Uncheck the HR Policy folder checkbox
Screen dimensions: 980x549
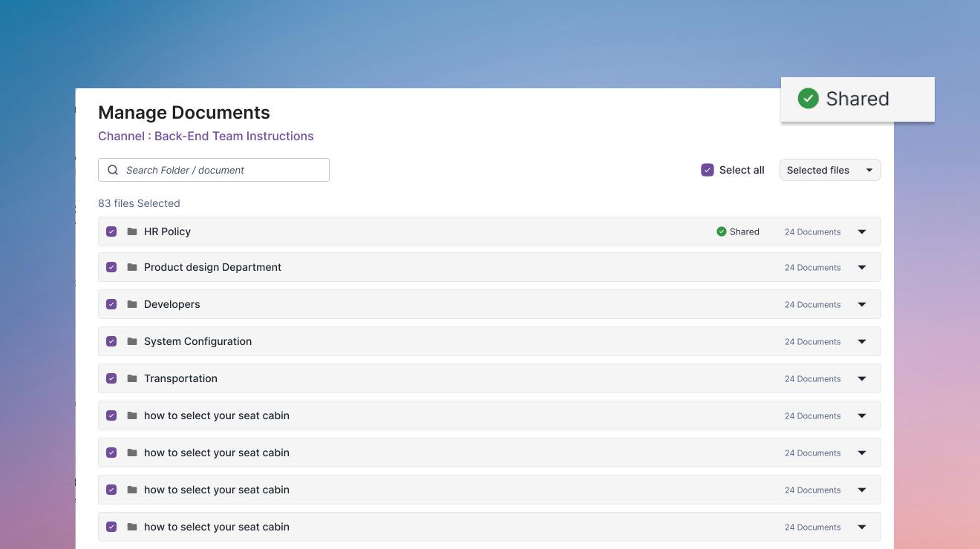pyautogui.click(x=111, y=231)
